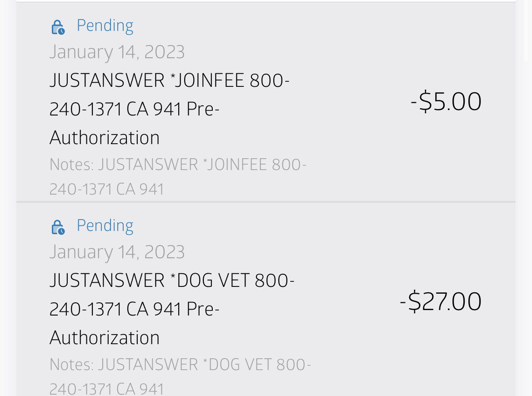Click the -$27.00 amount

coord(440,301)
